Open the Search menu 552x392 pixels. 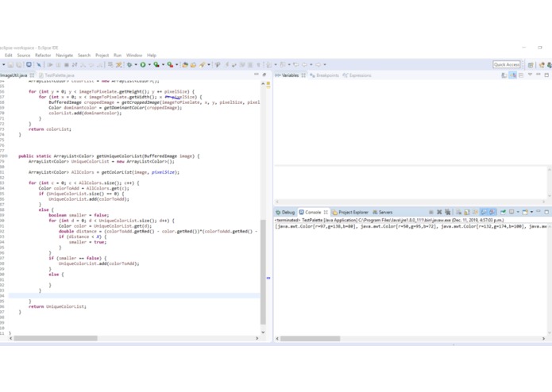[84, 56]
